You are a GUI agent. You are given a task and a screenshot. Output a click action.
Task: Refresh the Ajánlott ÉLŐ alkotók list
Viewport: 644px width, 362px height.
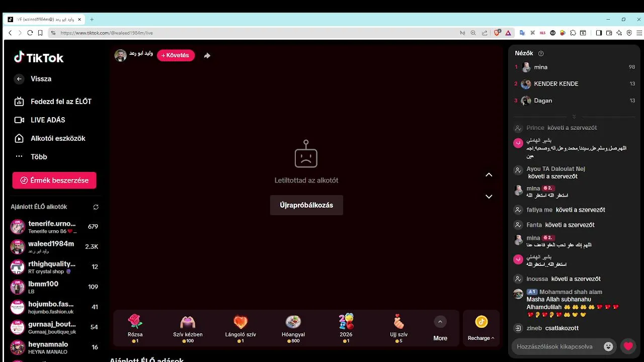[96, 207]
